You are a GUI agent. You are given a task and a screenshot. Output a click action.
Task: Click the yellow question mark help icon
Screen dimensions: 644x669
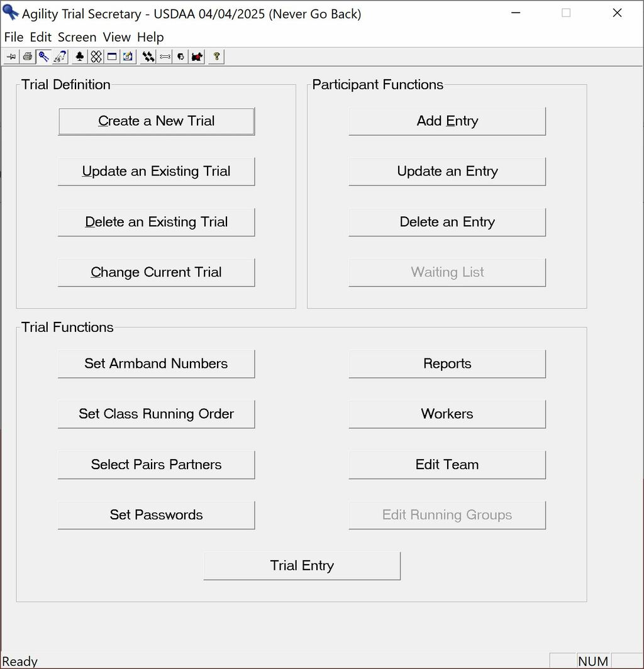coord(216,57)
